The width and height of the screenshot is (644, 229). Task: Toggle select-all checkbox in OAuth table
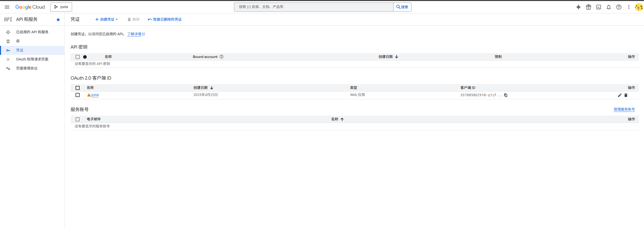78,88
